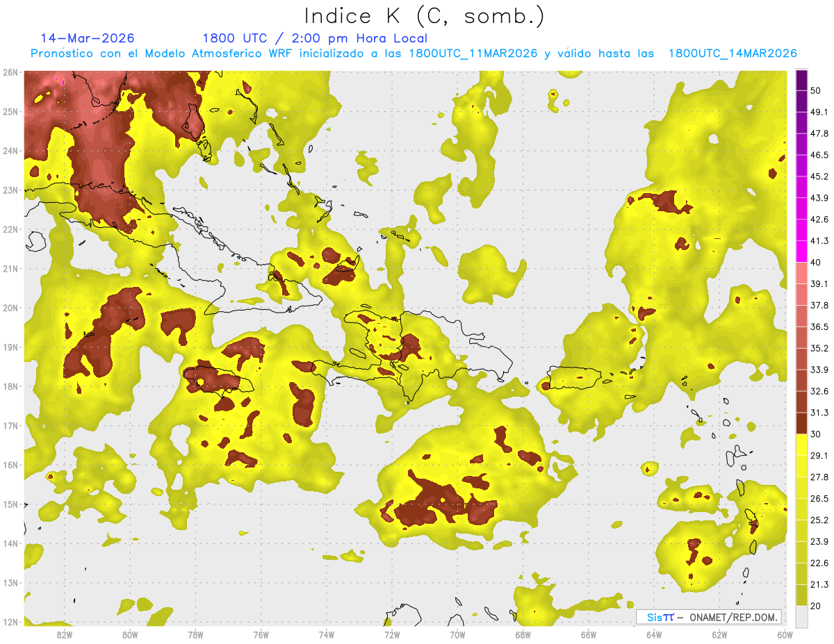Screen dimensions: 834x644
Task: Click the colorbar value 36.5
Action: [x=819, y=327]
